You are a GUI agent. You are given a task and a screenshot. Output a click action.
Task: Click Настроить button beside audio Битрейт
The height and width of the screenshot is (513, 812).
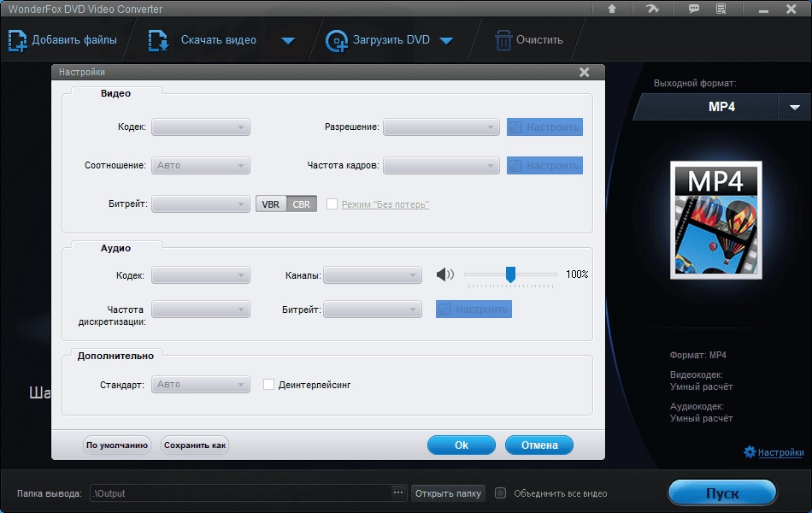click(474, 310)
